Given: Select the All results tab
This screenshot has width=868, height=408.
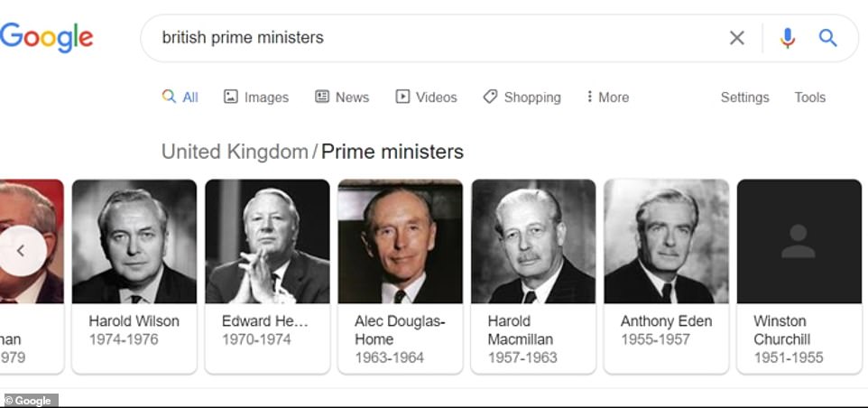Looking at the screenshot, I should tap(180, 97).
